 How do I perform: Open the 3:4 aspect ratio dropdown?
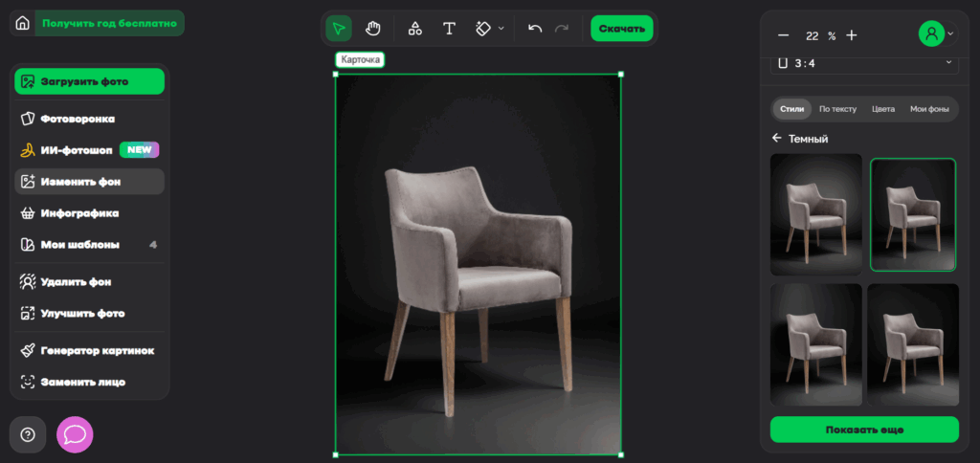pyautogui.click(x=864, y=62)
